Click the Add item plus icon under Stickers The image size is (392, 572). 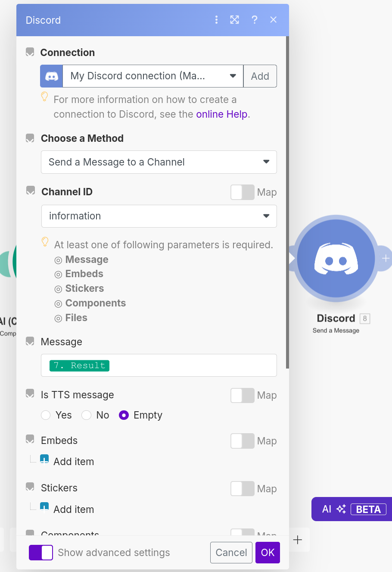(44, 507)
